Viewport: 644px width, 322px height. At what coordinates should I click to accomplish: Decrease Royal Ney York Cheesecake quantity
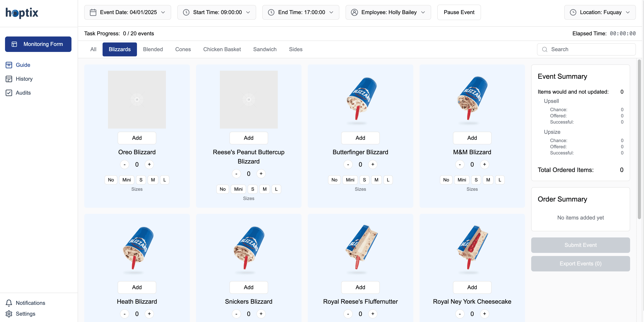tap(460, 314)
